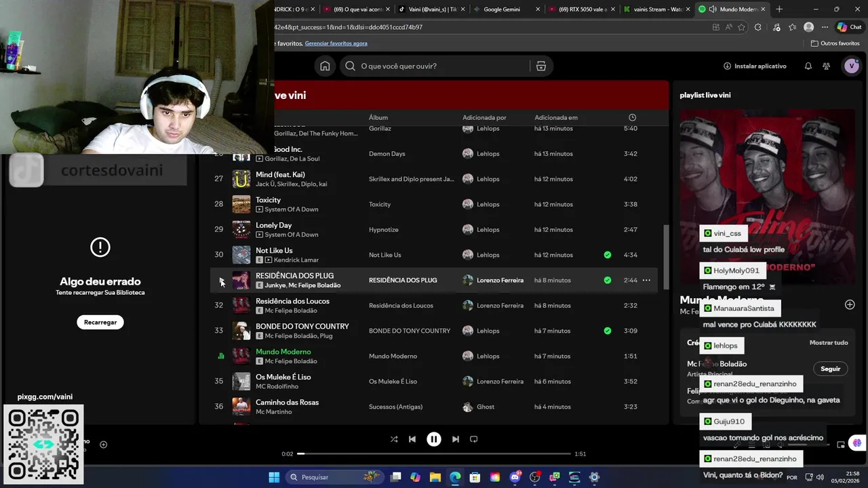Add page to favorites with star icon
The image size is (868, 488).
(x=742, y=27)
